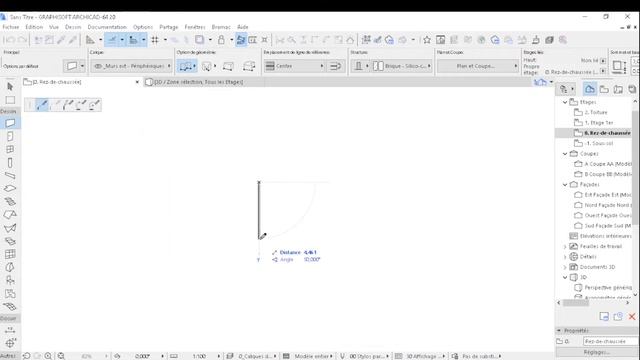640x360 pixels.
Task: Click the red delete X in navigator
Action: [632, 316]
